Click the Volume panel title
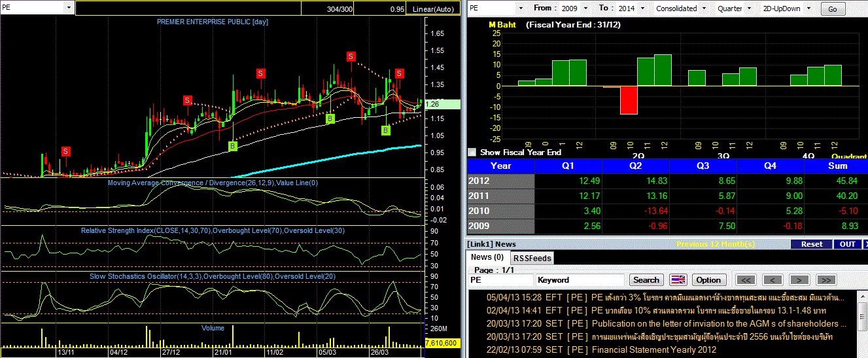This screenshot has width=868, height=358. pos(213,328)
